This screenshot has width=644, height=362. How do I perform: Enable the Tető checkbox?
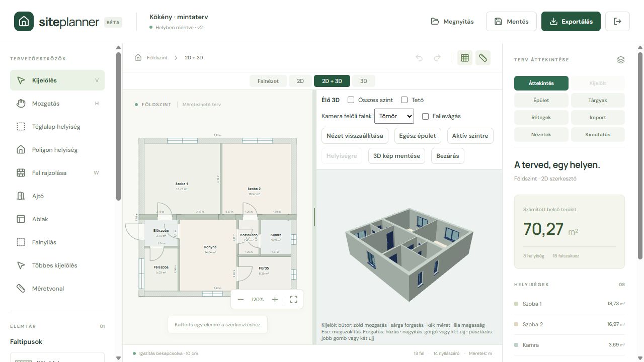click(404, 100)
